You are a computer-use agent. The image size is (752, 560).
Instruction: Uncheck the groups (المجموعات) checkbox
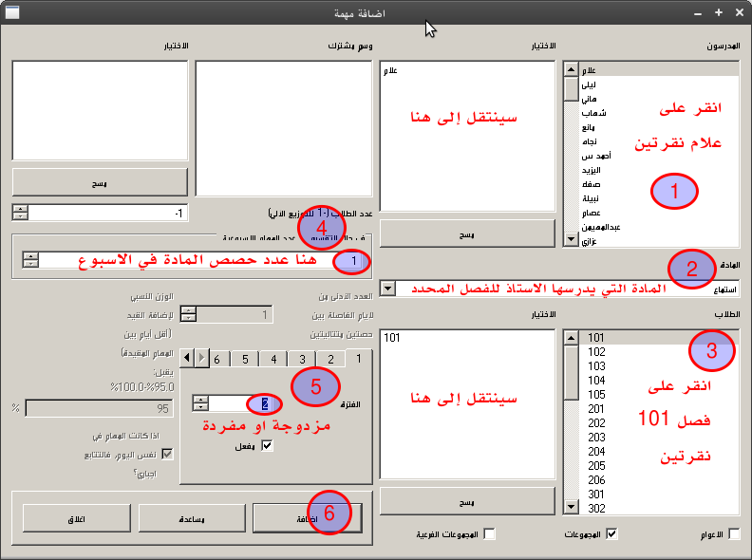tap(611, 534)
